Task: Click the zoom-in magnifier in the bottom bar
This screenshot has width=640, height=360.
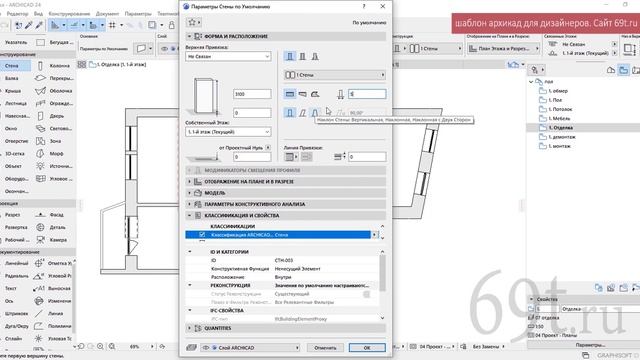Action: (x=100, y=347)
